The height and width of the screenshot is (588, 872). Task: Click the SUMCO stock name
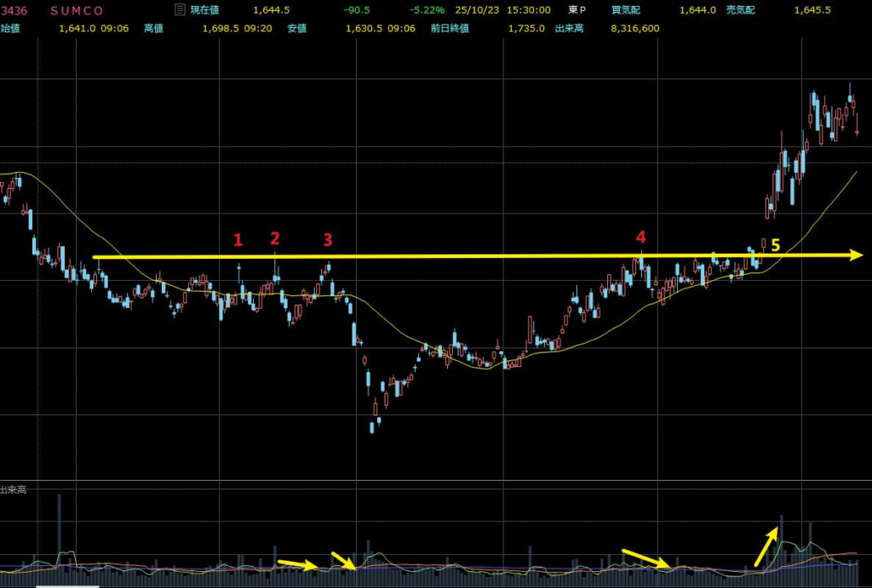point(77,10)
